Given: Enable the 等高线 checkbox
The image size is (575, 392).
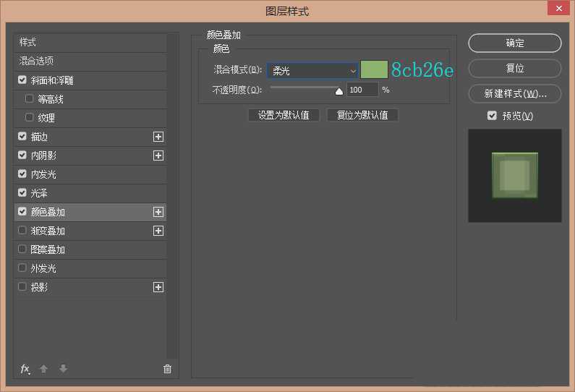Looking at the screenshot, I should coord(30,99).
